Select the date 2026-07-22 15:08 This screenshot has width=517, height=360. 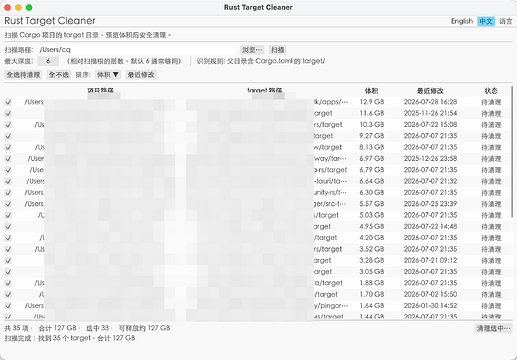[x=430, y=125]
